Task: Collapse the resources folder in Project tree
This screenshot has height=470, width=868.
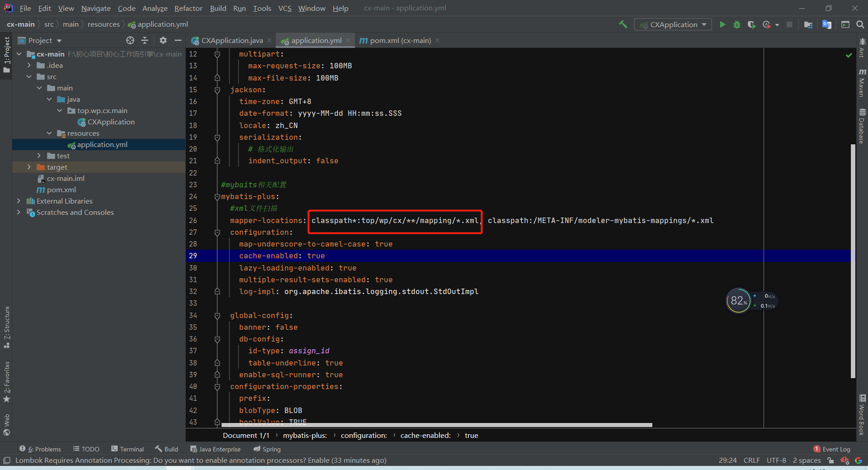Action: [49, 133]
